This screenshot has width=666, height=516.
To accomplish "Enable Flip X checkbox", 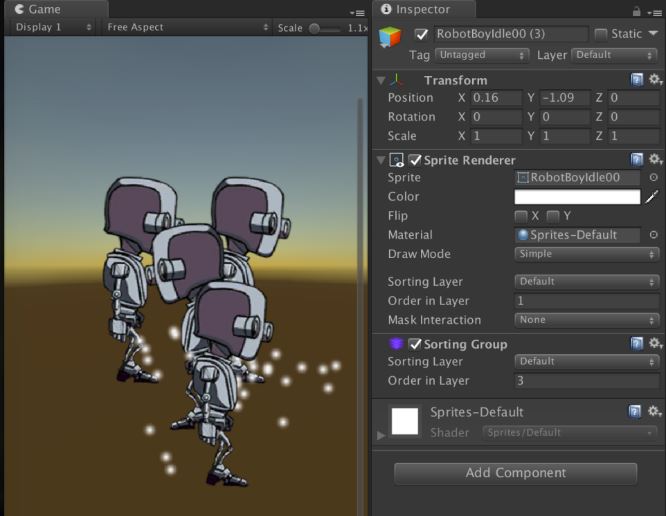I will [x=521, y=216].
